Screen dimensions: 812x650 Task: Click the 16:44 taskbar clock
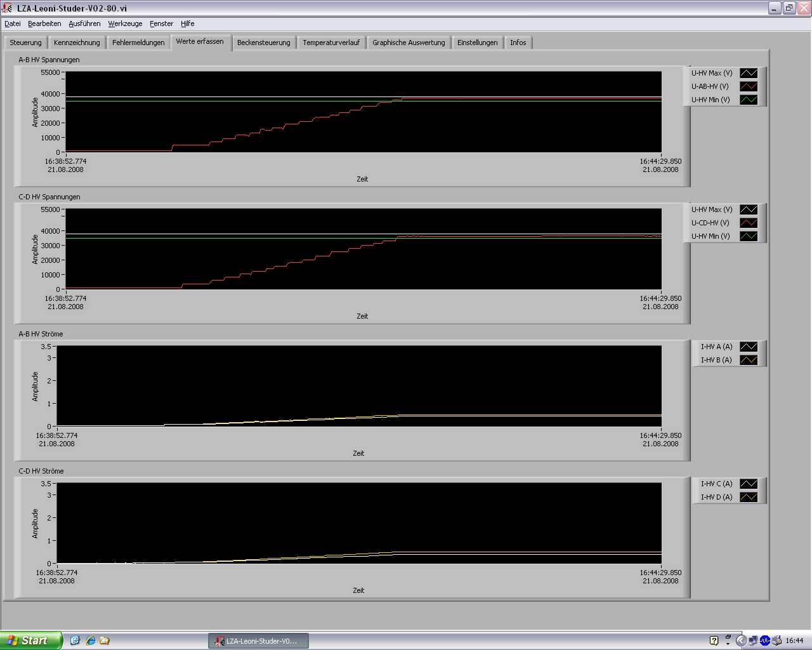[794, 640]
